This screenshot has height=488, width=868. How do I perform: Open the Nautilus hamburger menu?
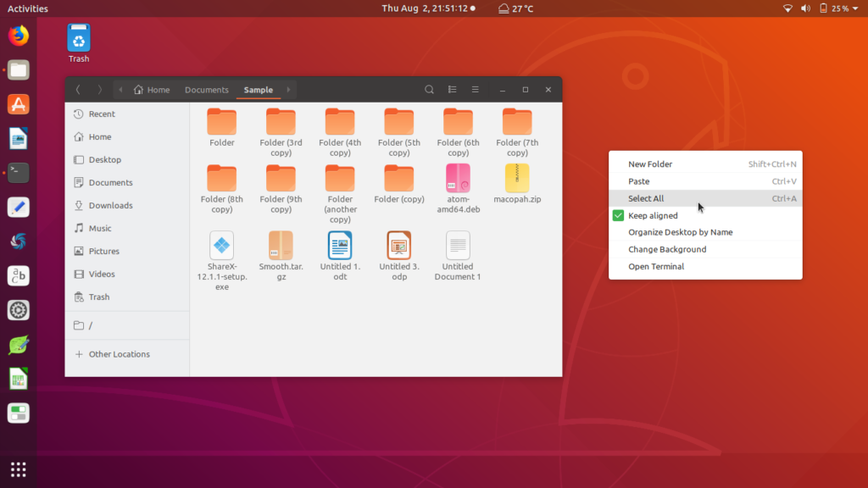click(475, 89)
